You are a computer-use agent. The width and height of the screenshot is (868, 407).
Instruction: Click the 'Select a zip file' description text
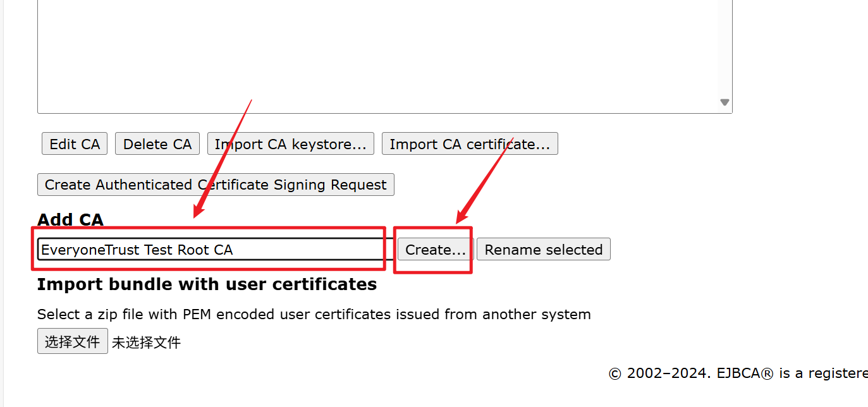click(314, 314)
